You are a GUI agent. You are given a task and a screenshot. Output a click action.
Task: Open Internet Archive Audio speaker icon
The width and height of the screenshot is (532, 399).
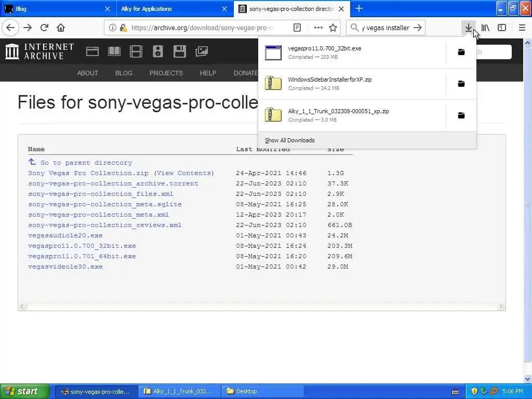(x=158, y=51)
